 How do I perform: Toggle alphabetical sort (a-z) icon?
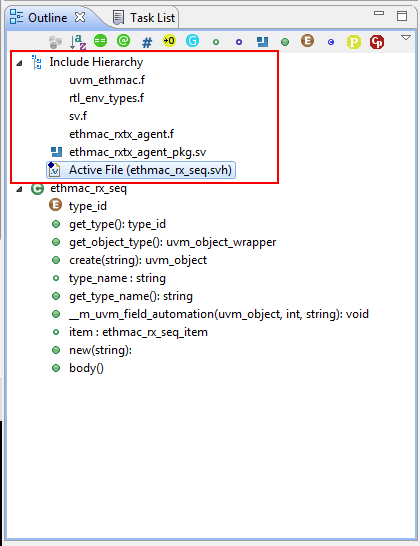point(78,41)
